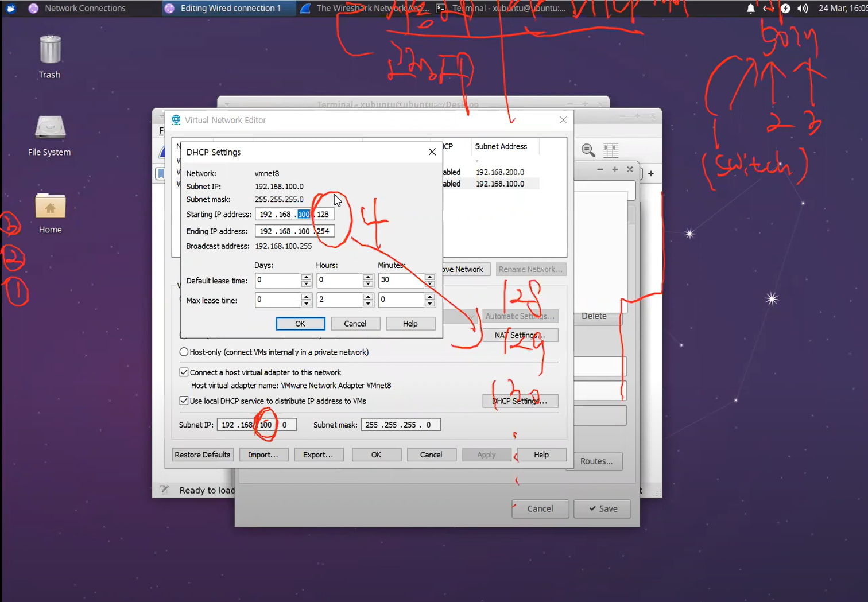Viewport: 868px width, 602px height.
Task: Click Delete in wired connection editor
Action: [594, 316]
